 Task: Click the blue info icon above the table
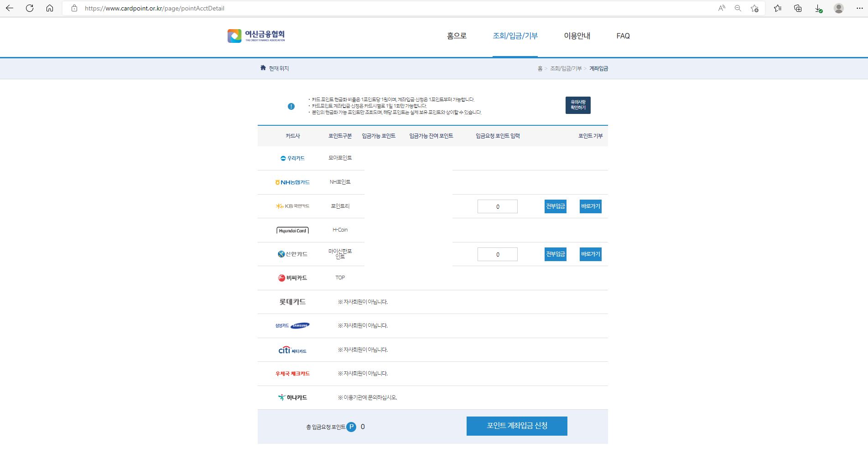[291, 106]
